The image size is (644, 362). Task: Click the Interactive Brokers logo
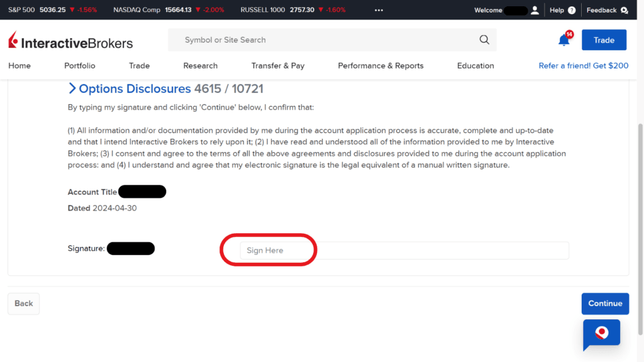coord(70,41)
